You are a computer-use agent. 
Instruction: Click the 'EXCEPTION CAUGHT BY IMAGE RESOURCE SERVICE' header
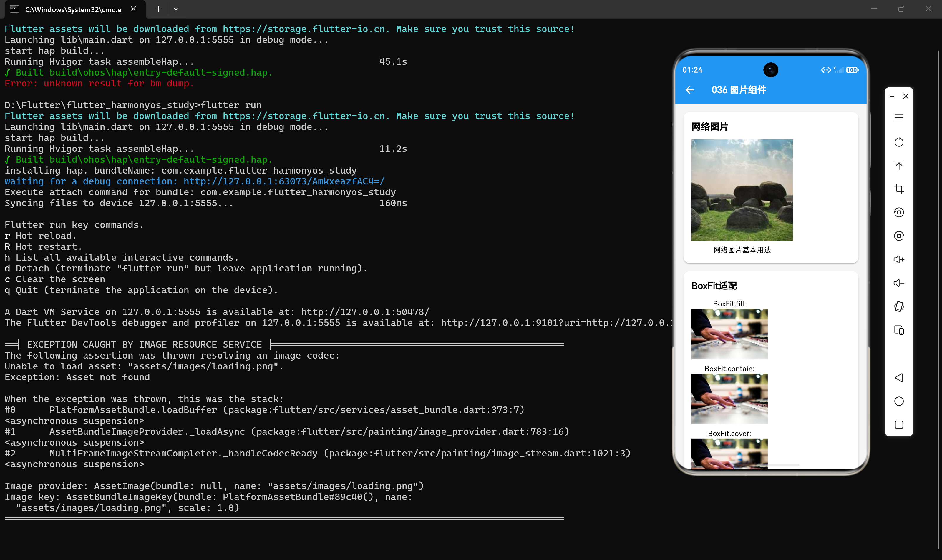tap(144, 344)
